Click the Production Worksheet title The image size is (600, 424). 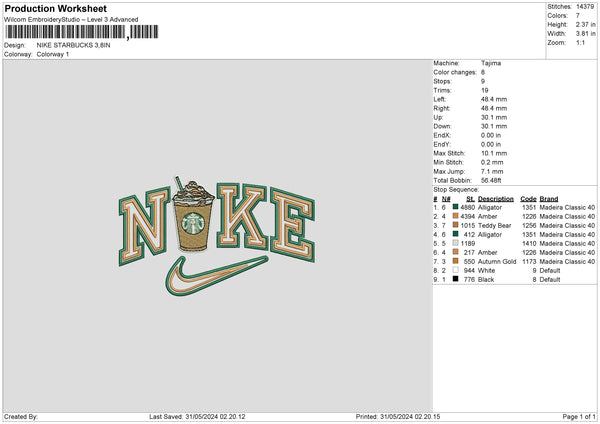pos(55,8)
